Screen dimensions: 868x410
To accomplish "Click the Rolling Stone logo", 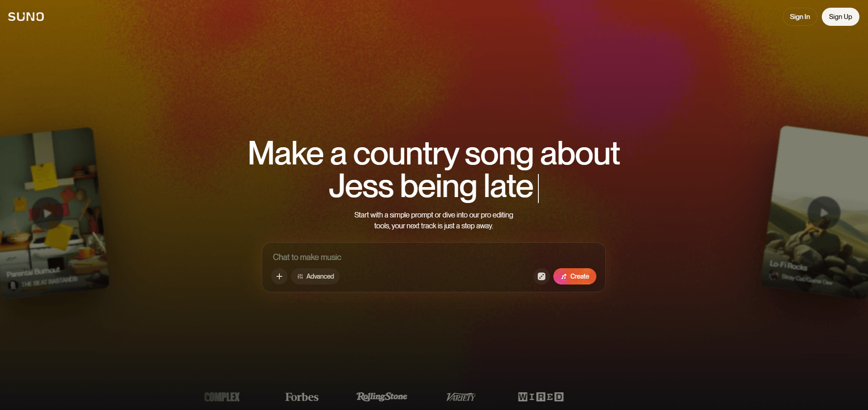I will click(382, 397).
